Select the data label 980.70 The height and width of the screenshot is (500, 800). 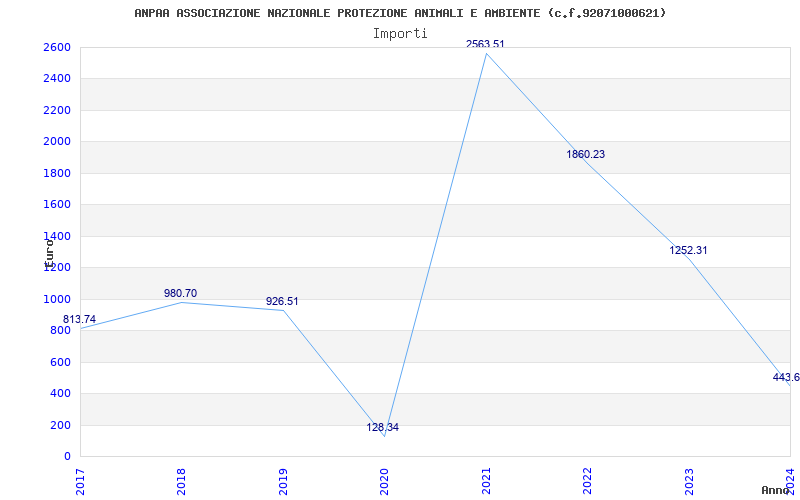(x=180, y=293)
